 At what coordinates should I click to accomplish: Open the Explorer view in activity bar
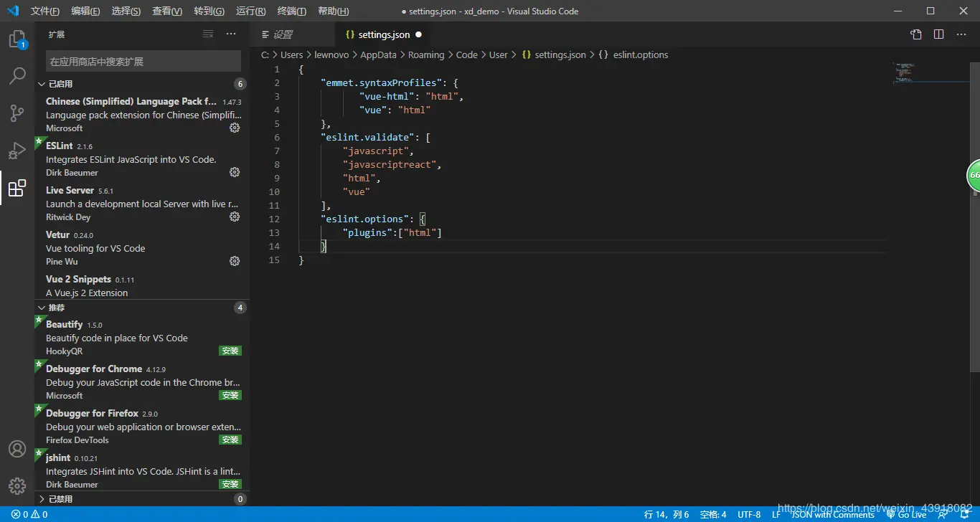[x=17, y=39]
